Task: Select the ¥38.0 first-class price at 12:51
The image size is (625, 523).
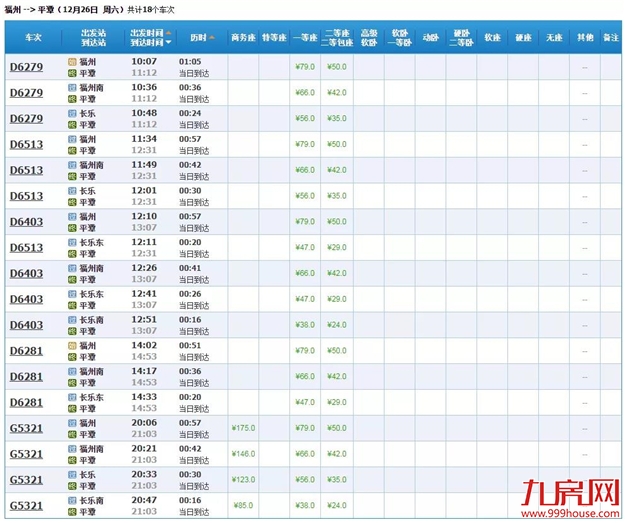Action: (x=305, y=324)
